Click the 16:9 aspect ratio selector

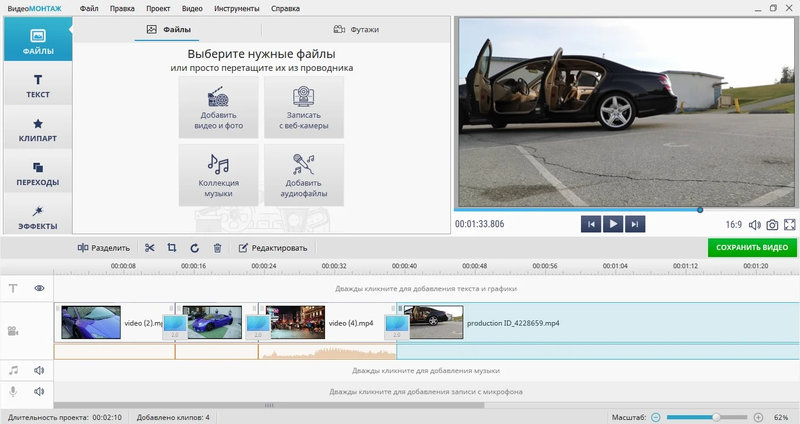pyautogui.click(x=734, y=225)
